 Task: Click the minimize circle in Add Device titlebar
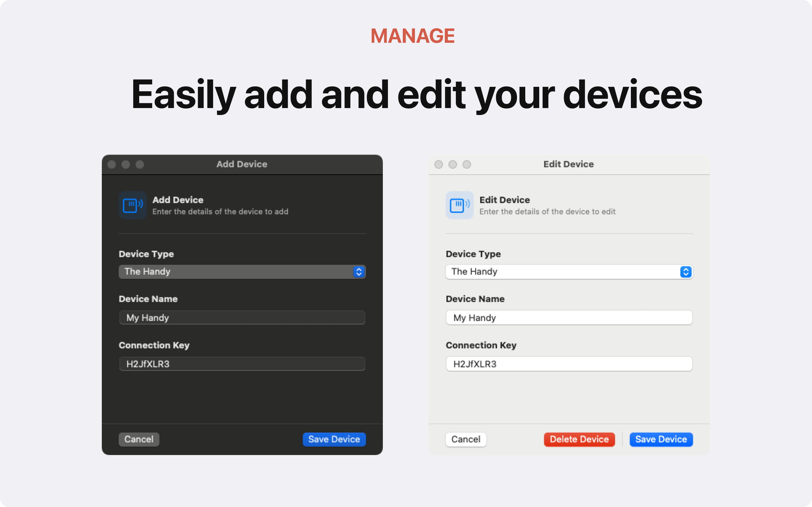(126, 164)
